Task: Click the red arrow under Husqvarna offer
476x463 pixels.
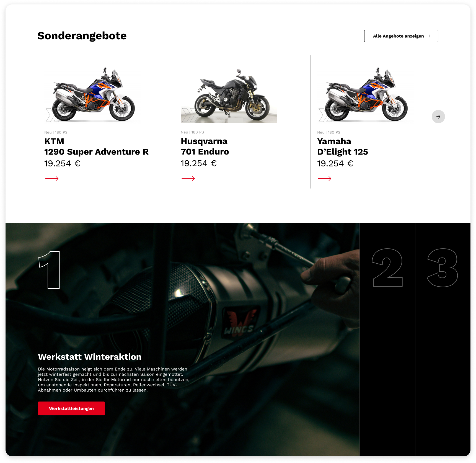Action: (x=188, y=179)
